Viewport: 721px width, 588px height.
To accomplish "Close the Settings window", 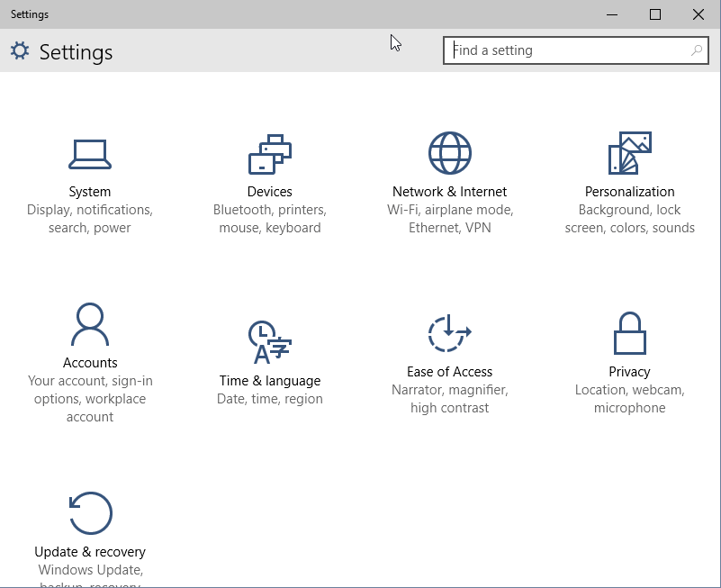I will point(698,14).
